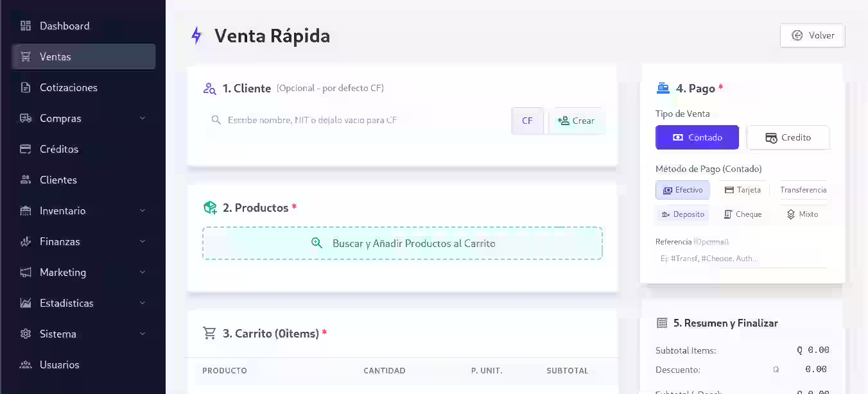Image resolution: width=868 pixels, height=394 pixels.
Task: Select the Ventas shopping cart icon
Action: click(x=24, y=56)
